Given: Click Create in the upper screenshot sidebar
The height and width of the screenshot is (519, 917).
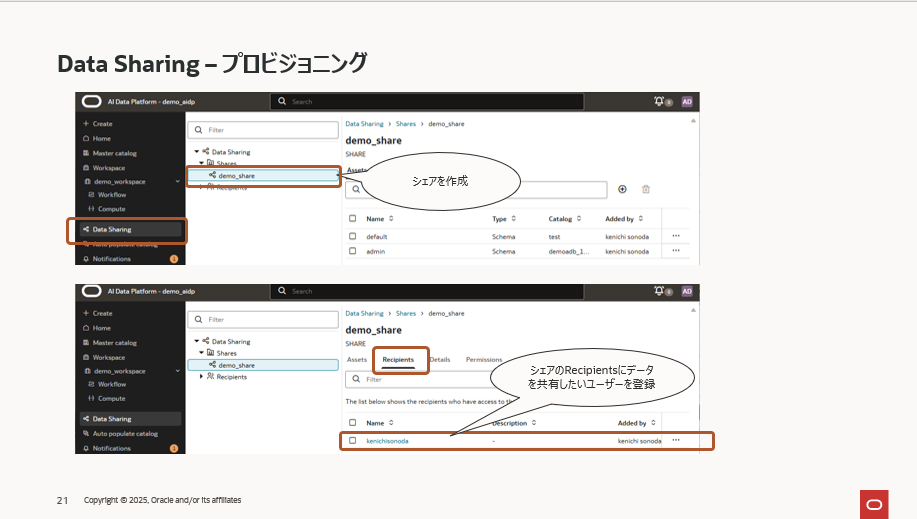Looking at the screenshot, I should click(x=98, y=123).
